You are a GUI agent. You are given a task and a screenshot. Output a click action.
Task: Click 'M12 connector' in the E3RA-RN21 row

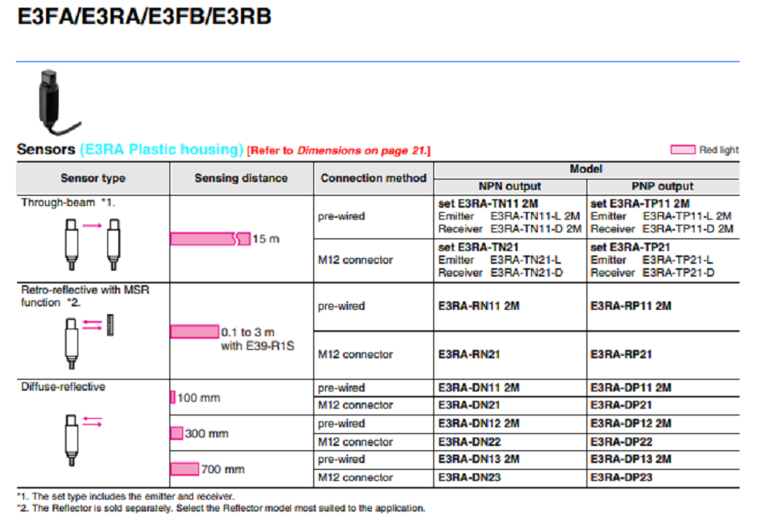point(355,354)
